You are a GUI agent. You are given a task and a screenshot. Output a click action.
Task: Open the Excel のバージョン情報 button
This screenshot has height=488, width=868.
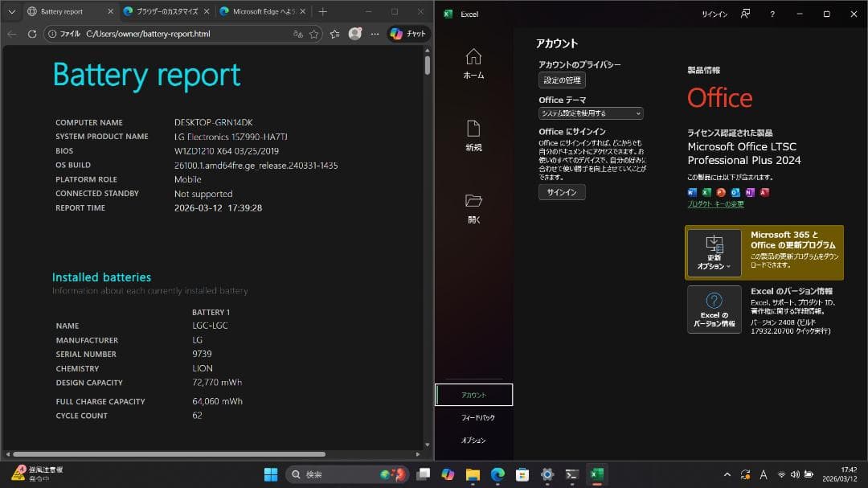tap(714, 310)
